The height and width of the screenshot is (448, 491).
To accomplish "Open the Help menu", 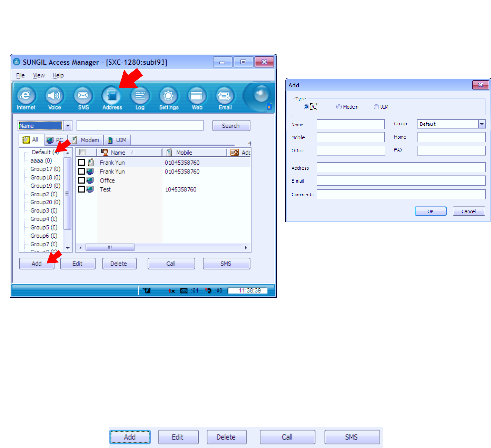I will click(x=58, y=75).
